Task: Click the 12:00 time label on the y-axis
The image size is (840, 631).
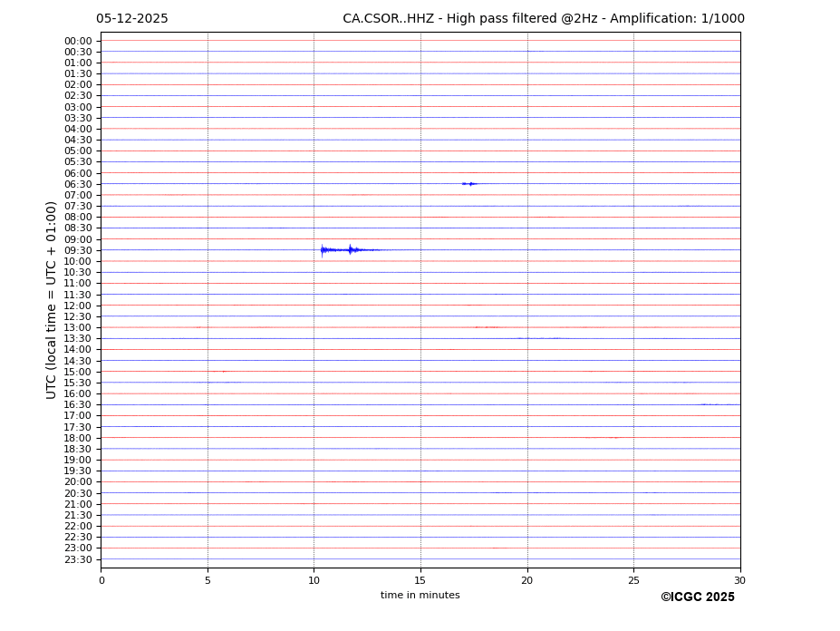Action: (78, 306)
